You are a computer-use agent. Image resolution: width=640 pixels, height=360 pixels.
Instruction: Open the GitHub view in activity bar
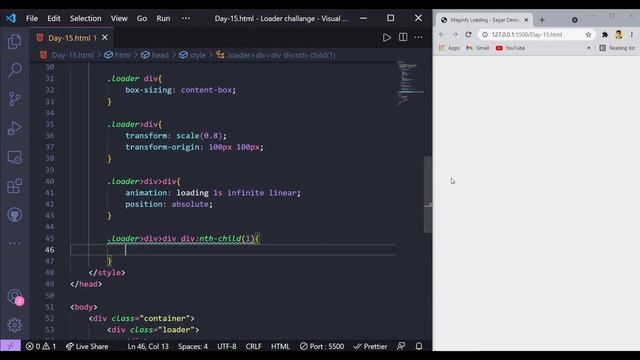point(15,215)
